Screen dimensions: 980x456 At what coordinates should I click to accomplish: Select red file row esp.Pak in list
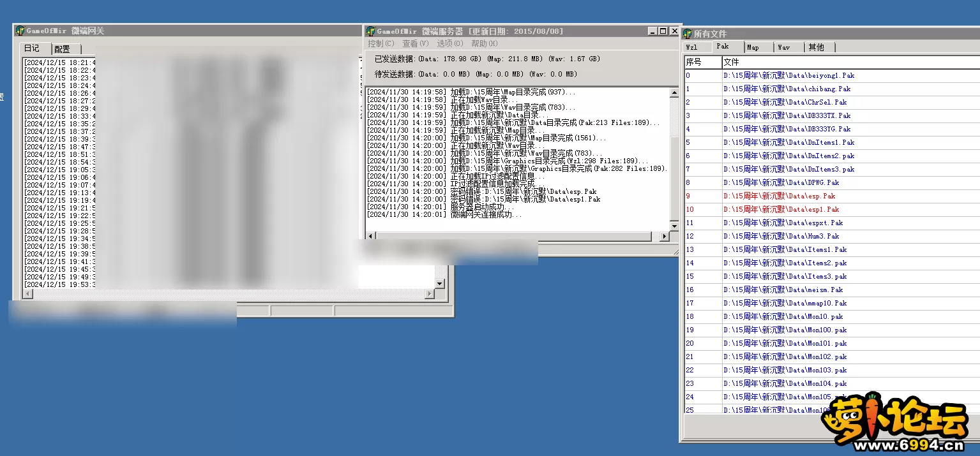click(832, 196)
